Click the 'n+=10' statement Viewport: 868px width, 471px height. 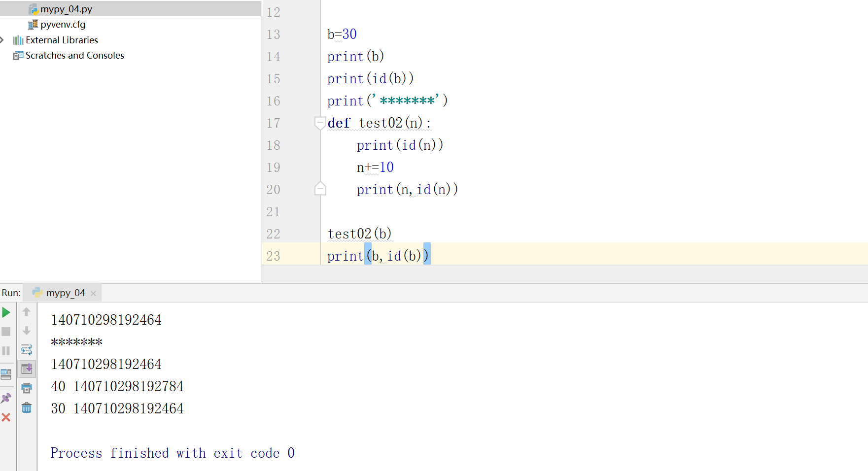tap(375, 167)
